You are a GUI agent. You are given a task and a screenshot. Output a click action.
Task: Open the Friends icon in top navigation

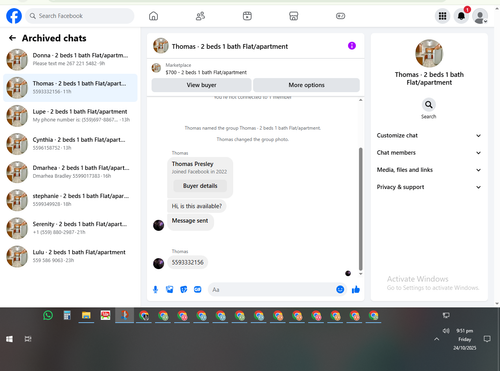point(200,16)
